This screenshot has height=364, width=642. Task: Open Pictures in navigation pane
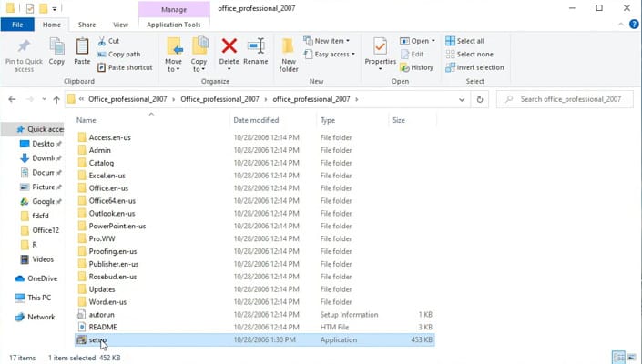click(x=41, y=187)
